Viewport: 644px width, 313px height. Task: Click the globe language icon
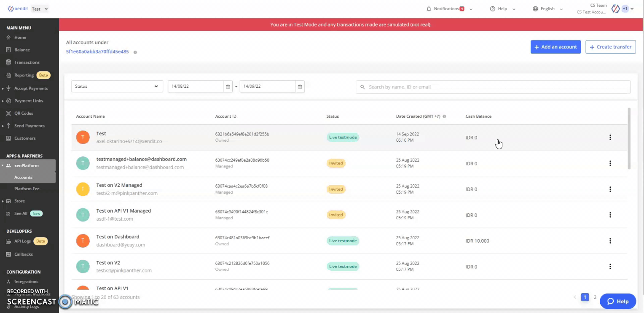coord(535,9)
